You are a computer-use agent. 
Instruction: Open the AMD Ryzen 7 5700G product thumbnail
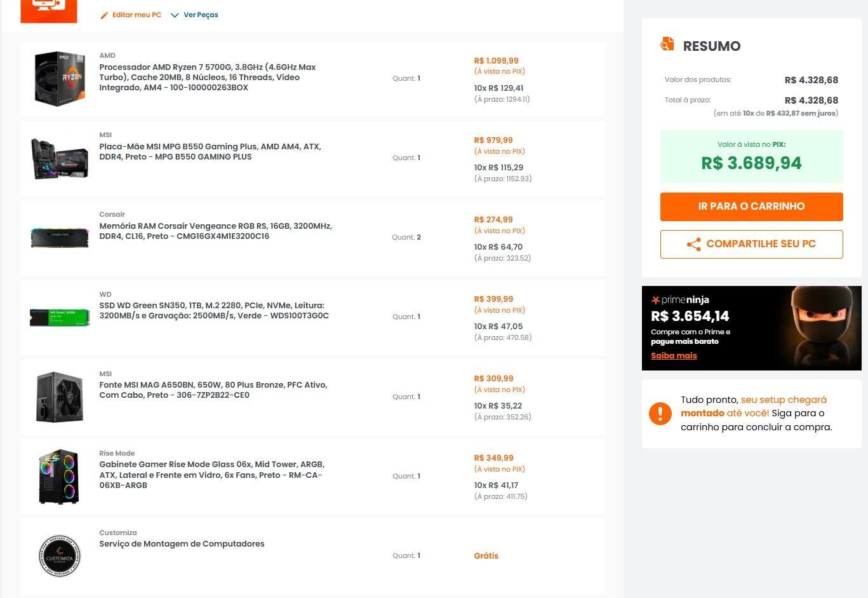[60, 79]
